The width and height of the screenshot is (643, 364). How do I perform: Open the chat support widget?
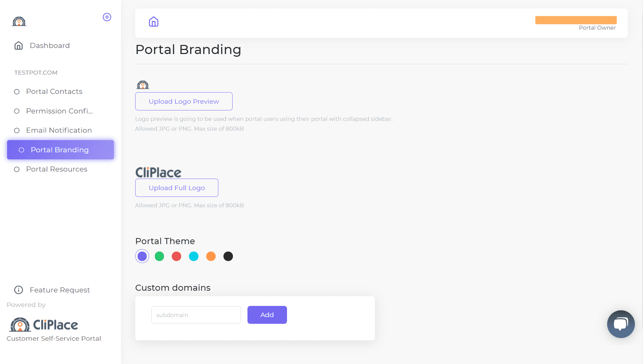[621, 324]
